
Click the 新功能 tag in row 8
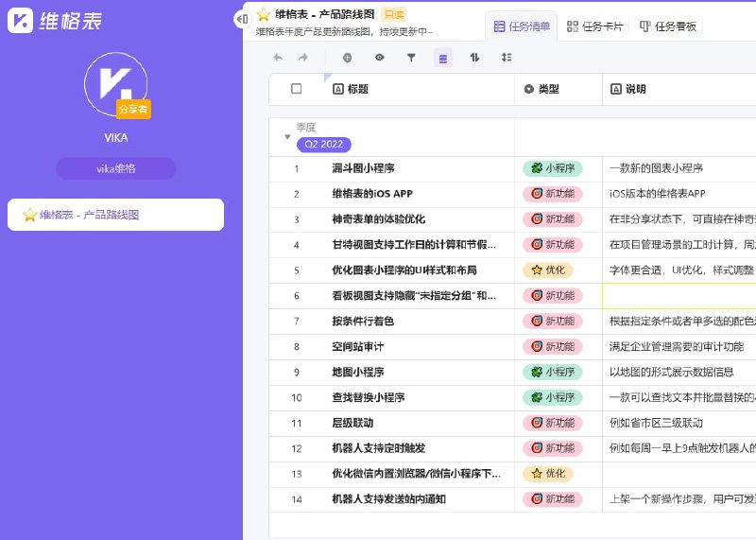point(553,347)
